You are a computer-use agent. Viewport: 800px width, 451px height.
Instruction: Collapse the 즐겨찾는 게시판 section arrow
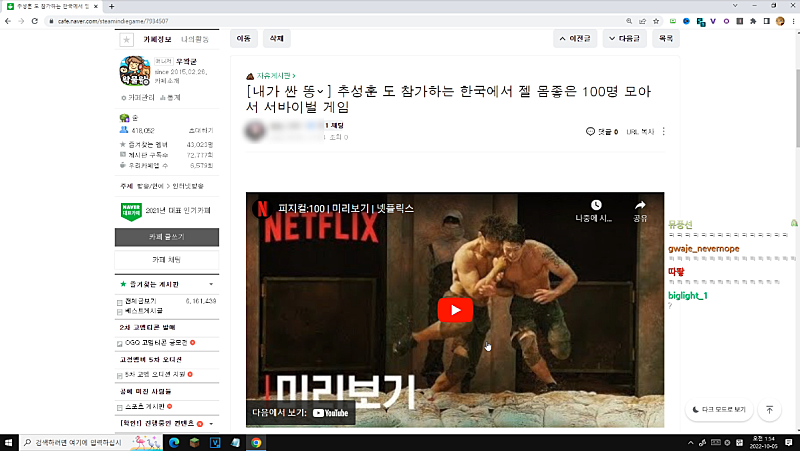pyautogui.click(x=211, y=284)
